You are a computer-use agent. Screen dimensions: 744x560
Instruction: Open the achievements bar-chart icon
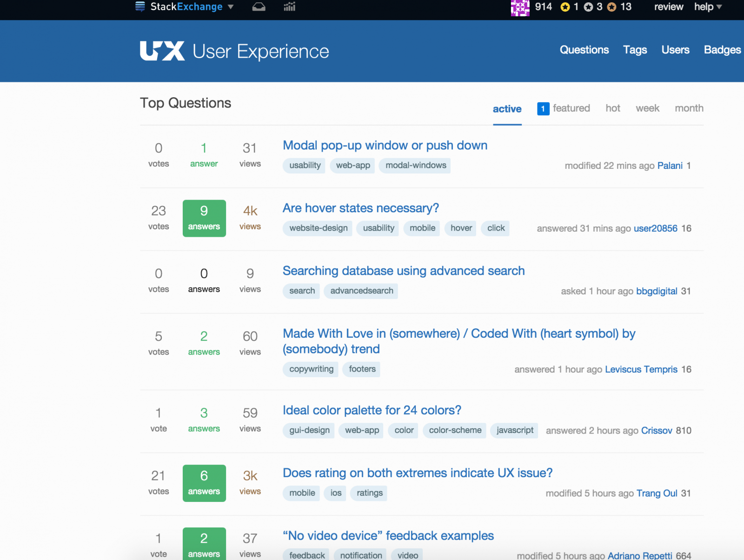pos(289,7)
